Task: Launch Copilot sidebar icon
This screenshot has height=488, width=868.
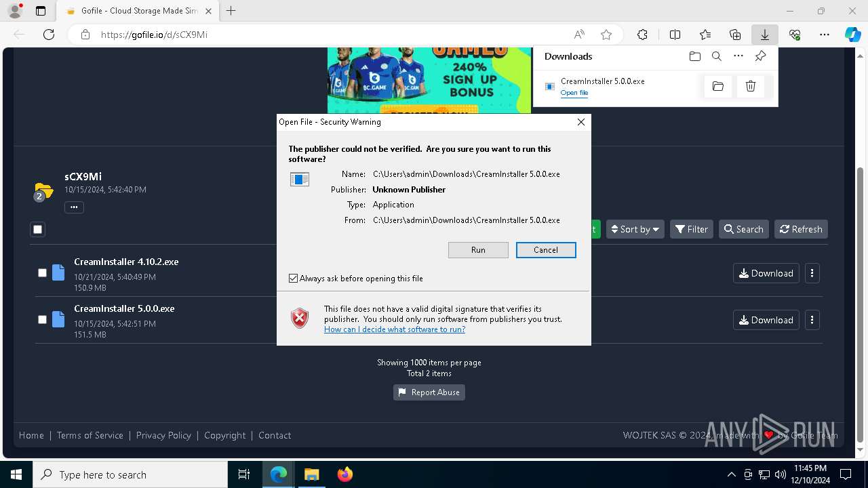Action: (852, 35)
